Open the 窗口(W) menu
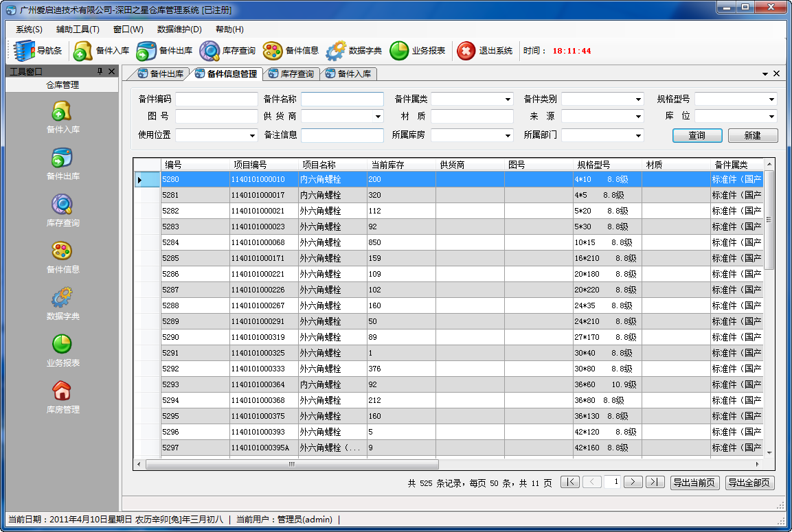The width and height of the screenshot is (792, 532). click(x=128, y=30)
